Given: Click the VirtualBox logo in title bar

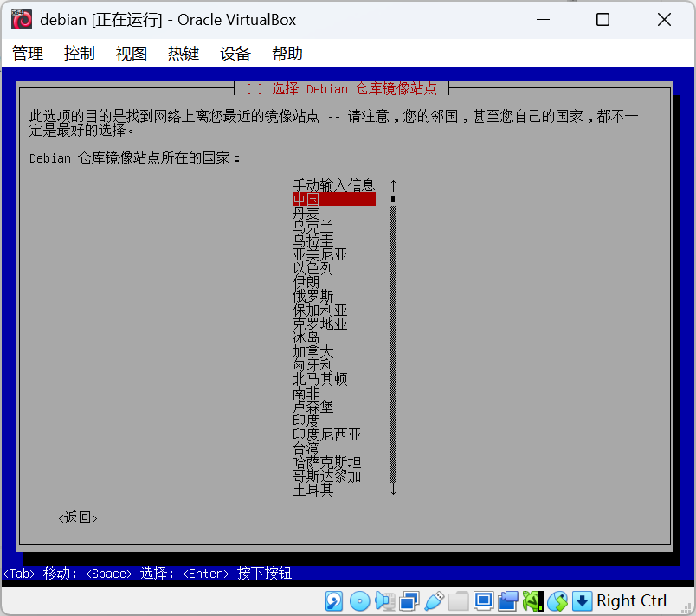Looking at the screenshot, I should click(x=22, y=20).
